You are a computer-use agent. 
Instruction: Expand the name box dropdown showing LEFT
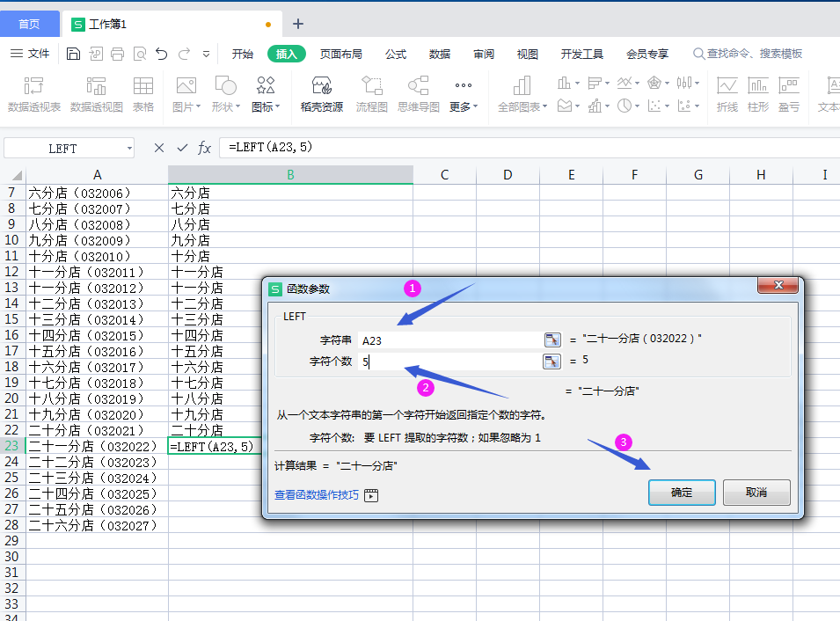[x=129, y=149]
